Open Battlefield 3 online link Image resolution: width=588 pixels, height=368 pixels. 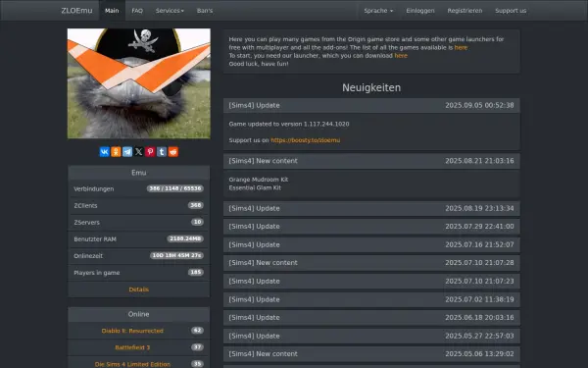(x=132, y=347)
